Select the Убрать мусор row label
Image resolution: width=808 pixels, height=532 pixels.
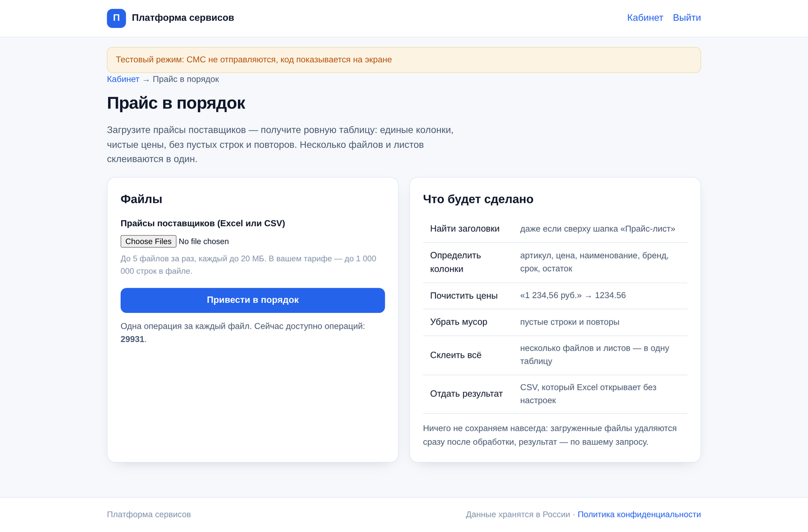point(459,322)
